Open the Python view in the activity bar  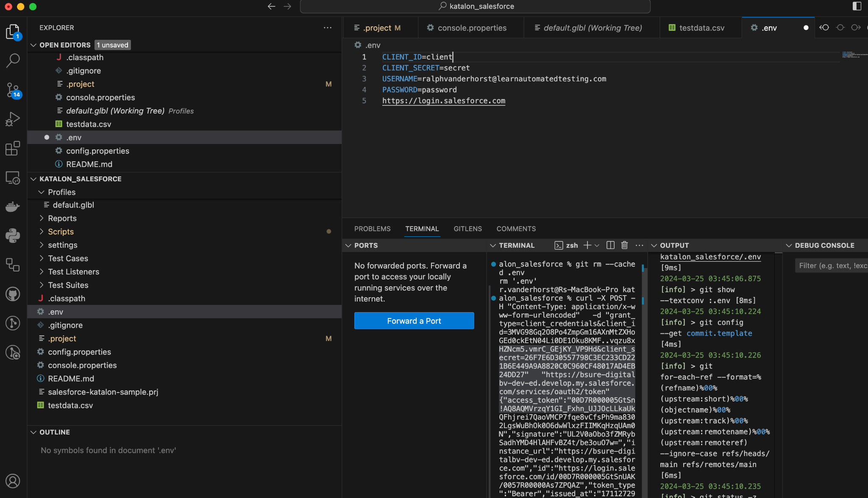(x=13, y=235)
